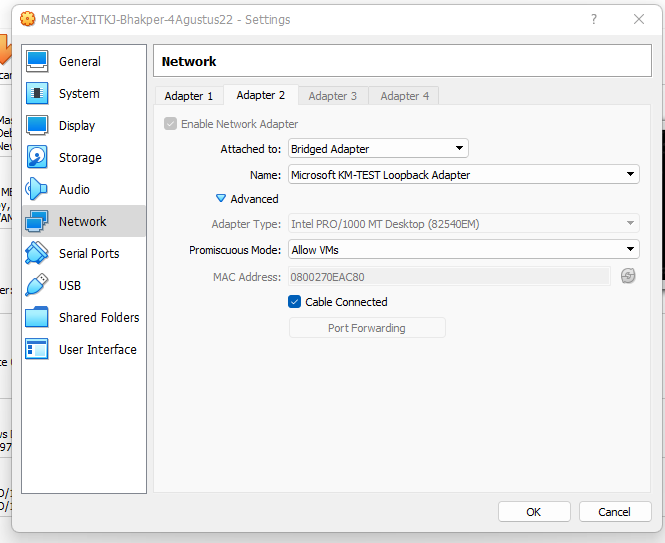Screen dimensions: 665x543
Task: Expand the adapter Name dropdown
Action: 463,174
